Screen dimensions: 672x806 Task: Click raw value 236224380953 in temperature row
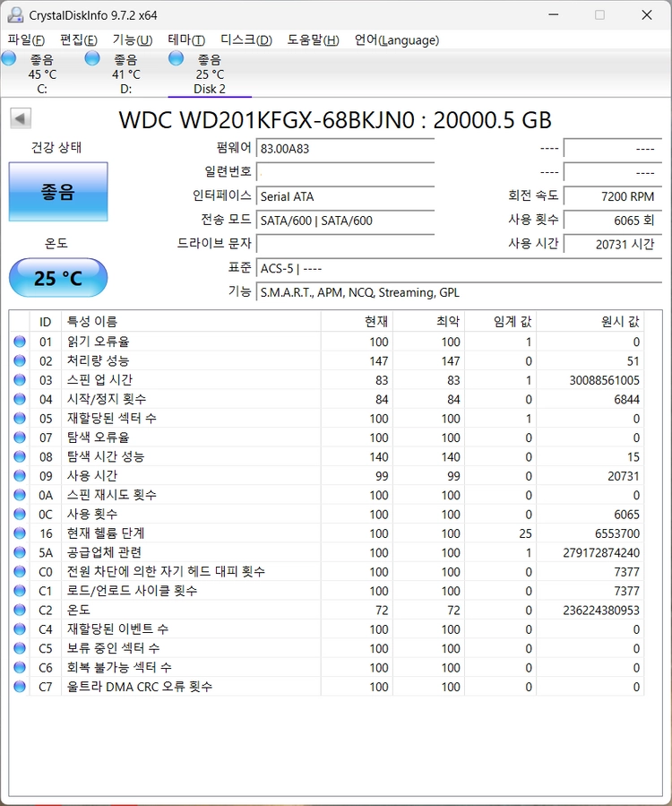click(x=601, y=611)
